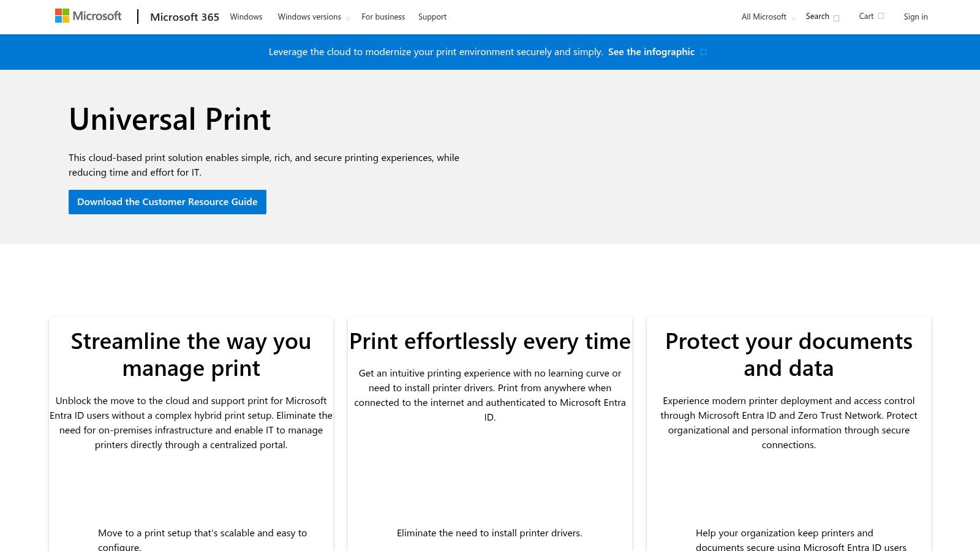Select the 'Protect your documents and data' card

tap(788, 429)
